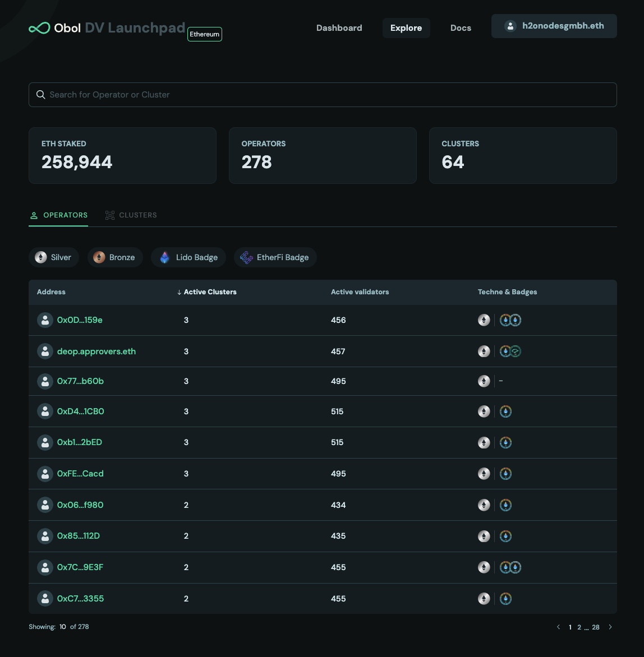Click the avatar icon next to 0x0D...159e
644x657 pixels.
(45, 320)
